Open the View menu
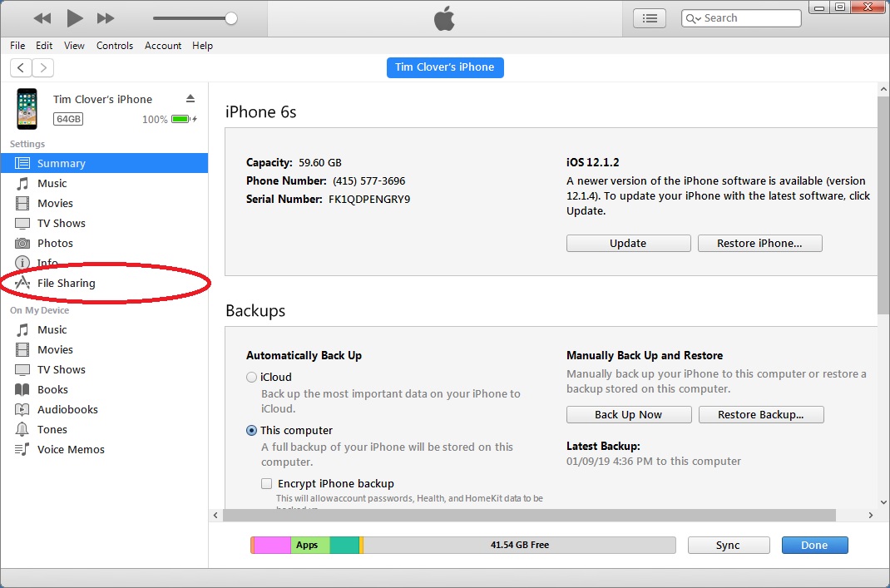The width and height of the screenshot is (890, 588). pos(74,46)
